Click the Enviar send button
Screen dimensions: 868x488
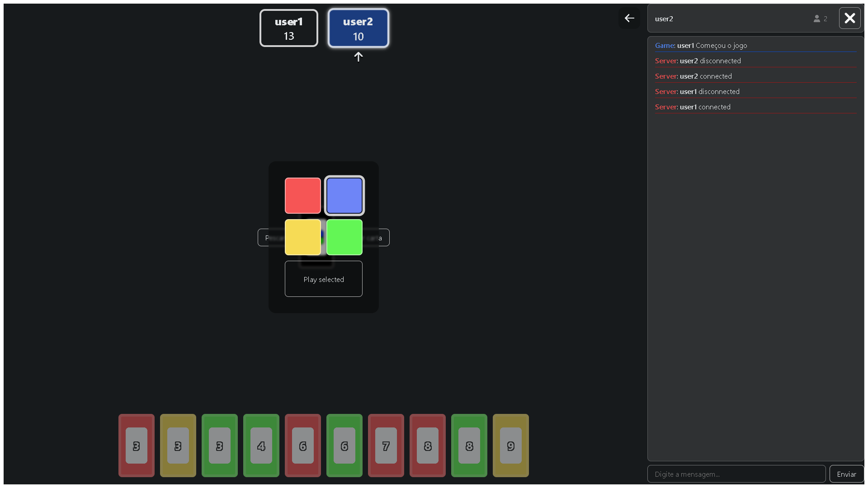click(846, 474)
